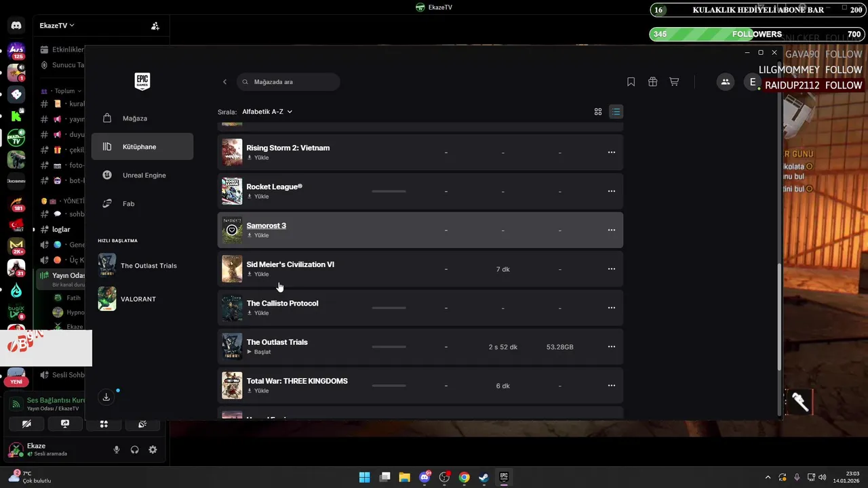
Task: Open Epic friends list icon
Action: (x=725, y=82)
